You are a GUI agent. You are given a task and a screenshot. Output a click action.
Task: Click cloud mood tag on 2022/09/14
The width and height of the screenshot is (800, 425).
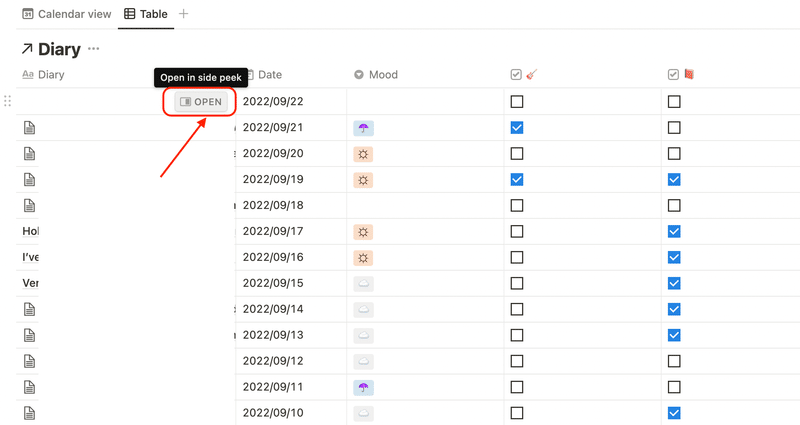tap(363, 310)
